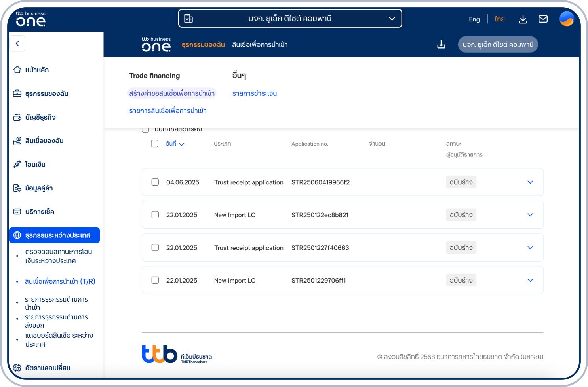588x387 pixels.
Task: Click the บจก. ยูเอ็ก ดีไซต์ คอมพานี pill button
Action: 498,44
